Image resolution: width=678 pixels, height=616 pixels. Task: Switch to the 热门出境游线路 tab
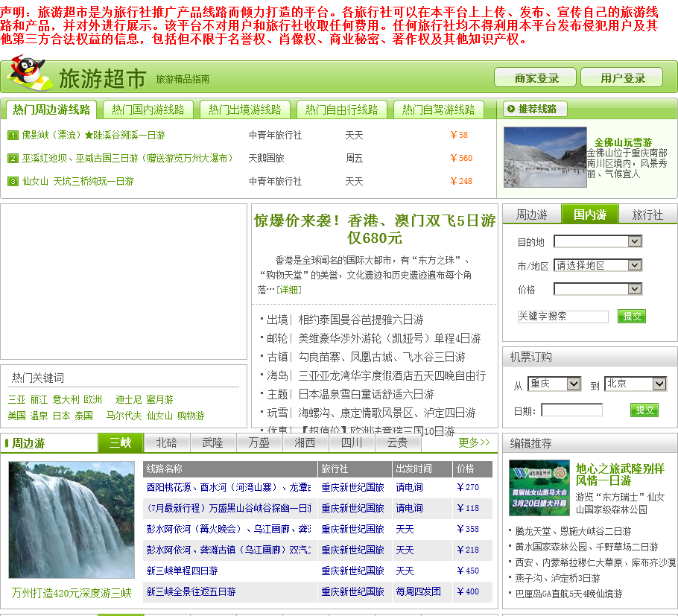244,109
